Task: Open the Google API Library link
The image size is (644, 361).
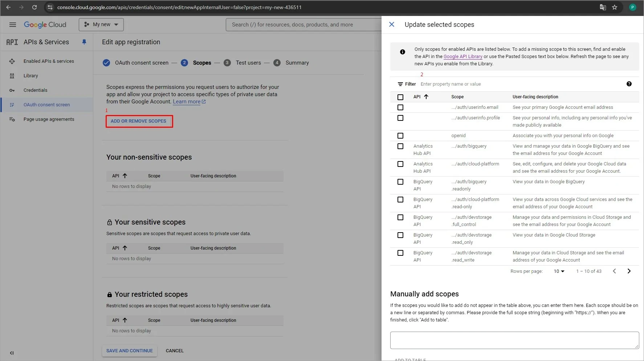Action: click(462, 57)
